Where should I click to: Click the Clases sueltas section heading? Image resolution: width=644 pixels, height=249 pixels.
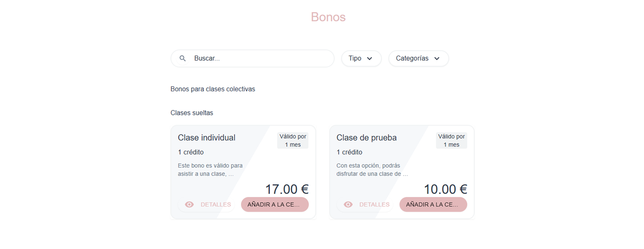[x=192, y=113]
